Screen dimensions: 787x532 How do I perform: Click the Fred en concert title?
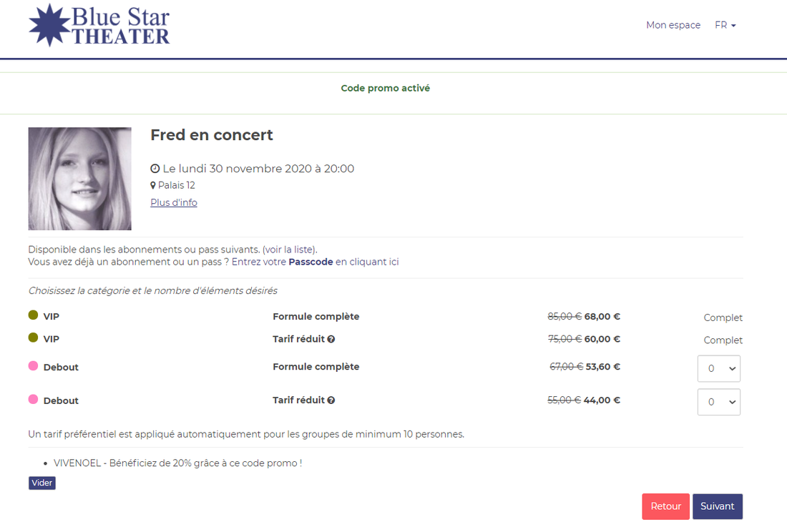click(x=212, y=134)
